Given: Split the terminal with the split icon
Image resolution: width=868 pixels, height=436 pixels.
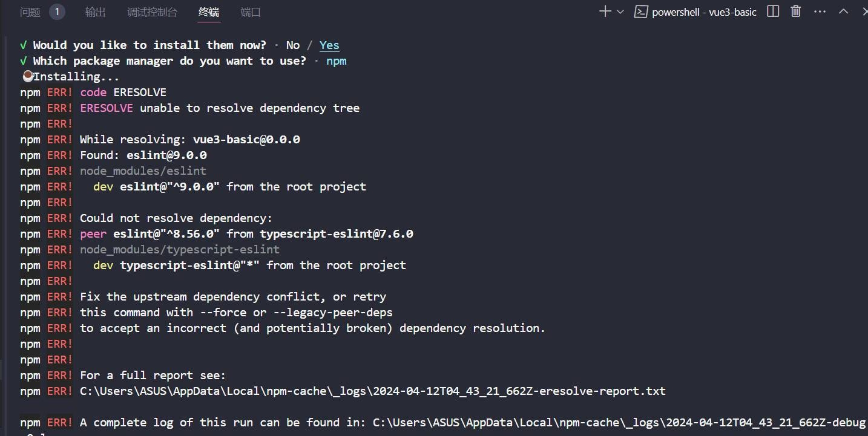Looking at the screenshot, I should [773, 11].
